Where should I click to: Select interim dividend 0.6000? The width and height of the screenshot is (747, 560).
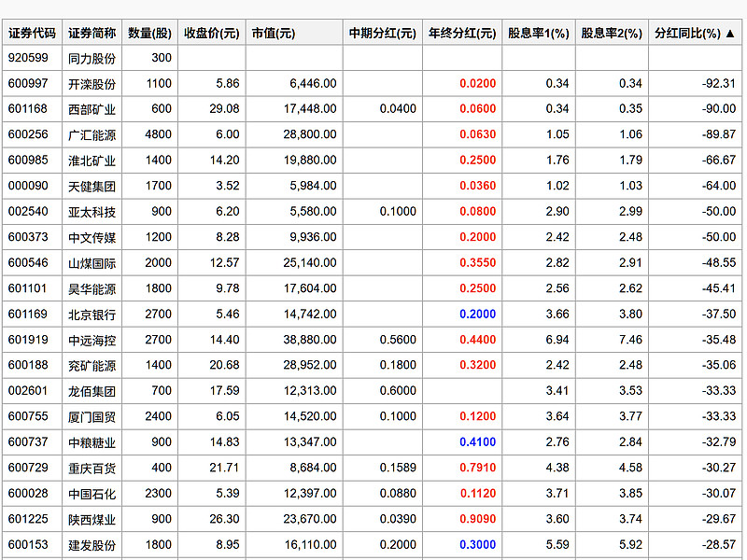398,390
